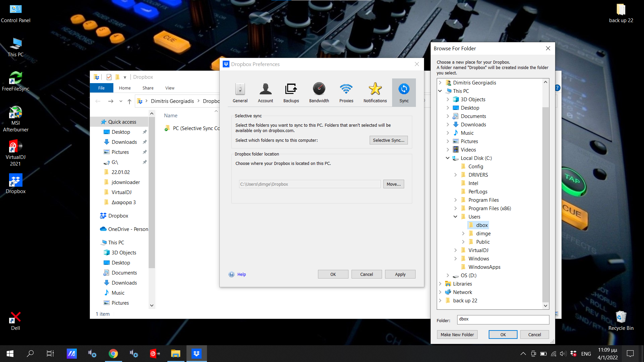
Task: Open Bandwidth tab in Dropbox Preferences
Action: coord(319,93)
